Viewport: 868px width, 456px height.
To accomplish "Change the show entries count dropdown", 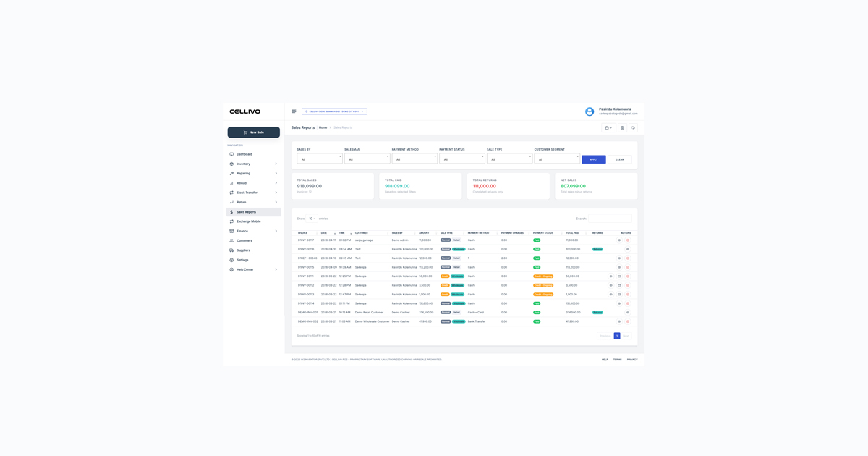I will click(312, 219).
